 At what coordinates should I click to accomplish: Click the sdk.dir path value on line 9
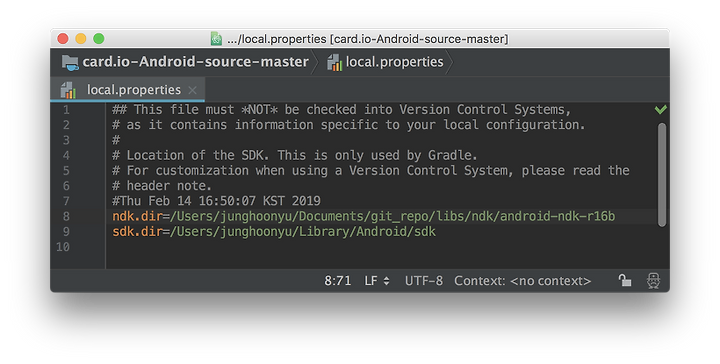click(x=303, y=231)
